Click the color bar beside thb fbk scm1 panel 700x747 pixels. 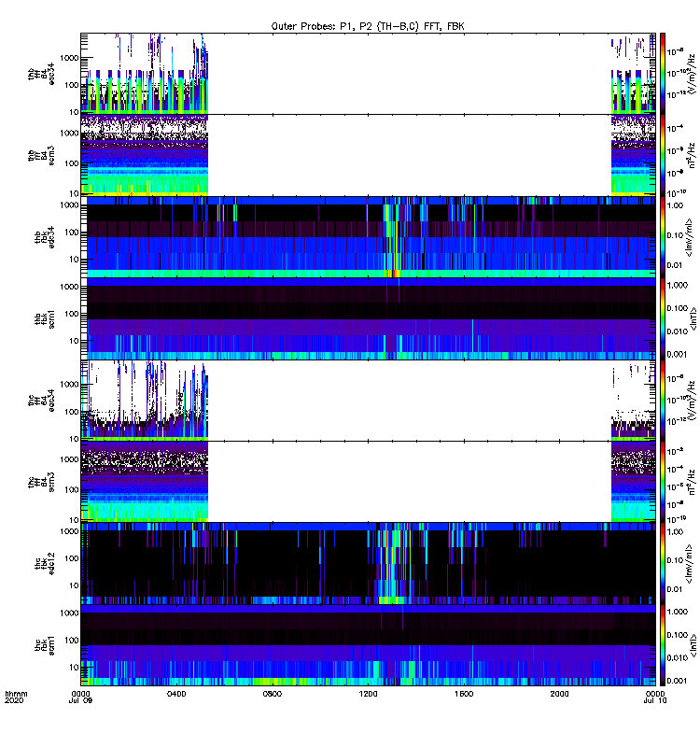(663, 318)
